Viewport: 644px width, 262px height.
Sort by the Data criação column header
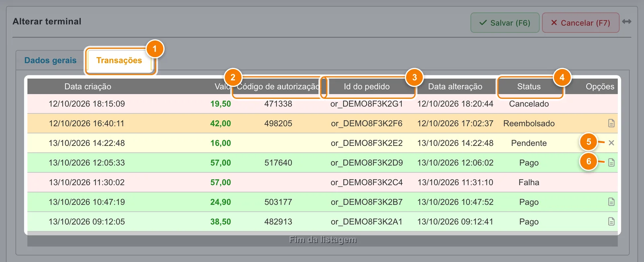[88, 86]
